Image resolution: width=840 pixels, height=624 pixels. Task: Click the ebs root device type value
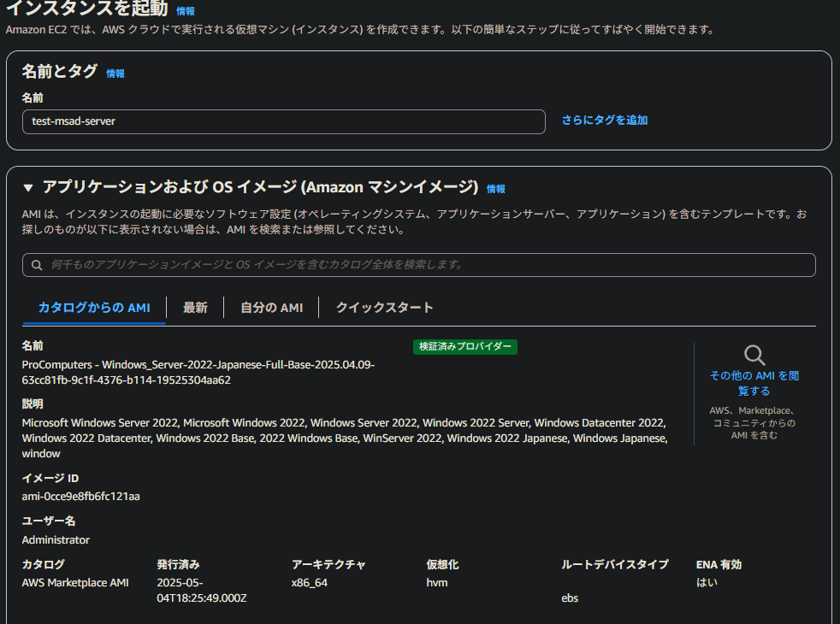570,598
